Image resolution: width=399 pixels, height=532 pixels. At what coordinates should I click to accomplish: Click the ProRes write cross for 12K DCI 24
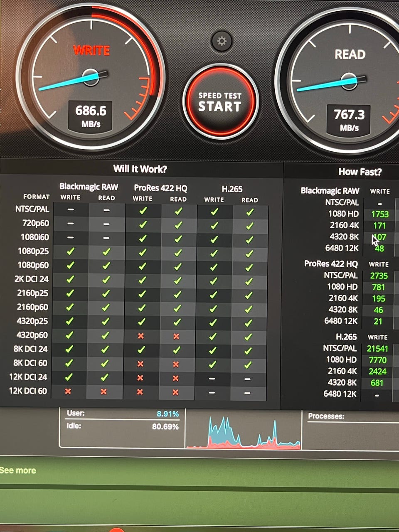click(140, 378)
